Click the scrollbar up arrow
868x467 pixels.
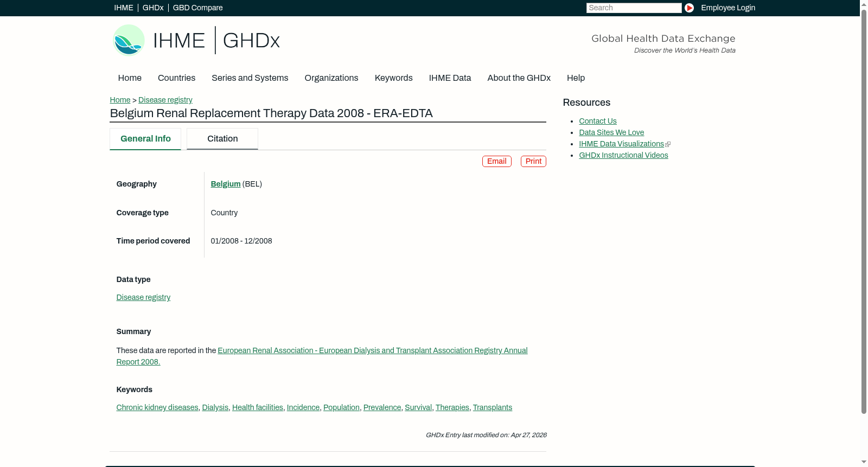pos(864,4)
